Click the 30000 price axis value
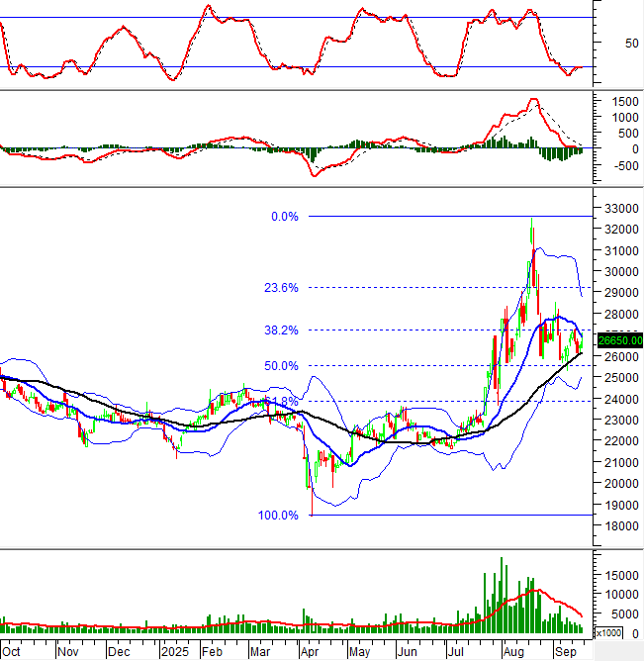The width and height of the screenshot is (644, 661). 621,272
